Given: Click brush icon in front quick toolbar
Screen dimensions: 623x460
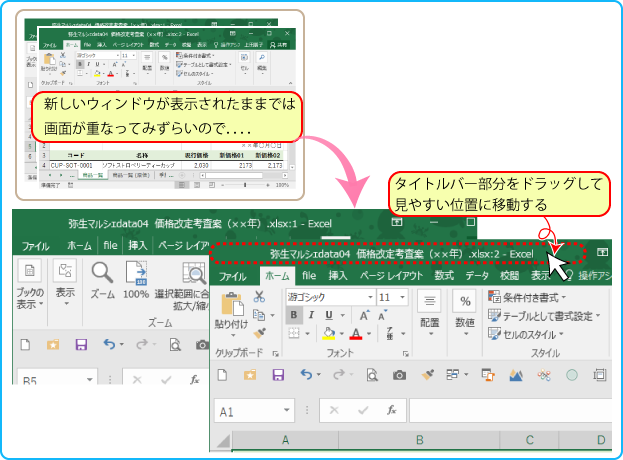Looking at the screenshot, I should click(x=428, y=375).
